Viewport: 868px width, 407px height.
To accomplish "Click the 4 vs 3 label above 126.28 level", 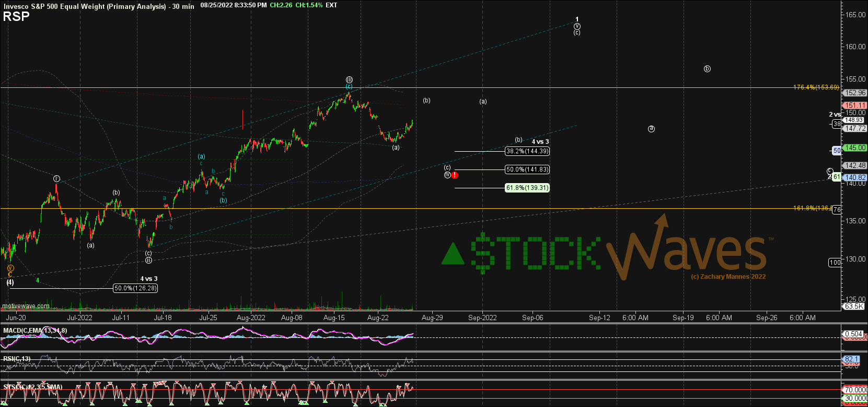I will click(x=149, y=279).
